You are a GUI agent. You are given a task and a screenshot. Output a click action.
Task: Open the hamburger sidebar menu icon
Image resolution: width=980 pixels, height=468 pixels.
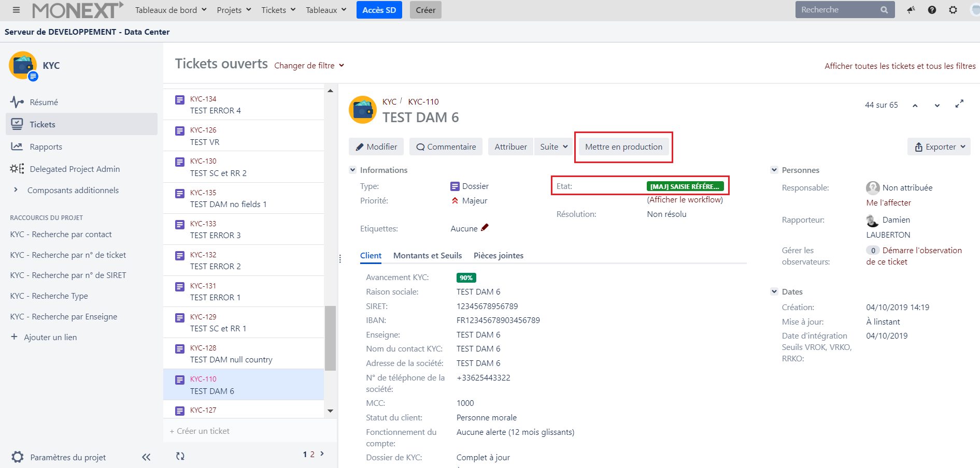click(x=16, y=10)
